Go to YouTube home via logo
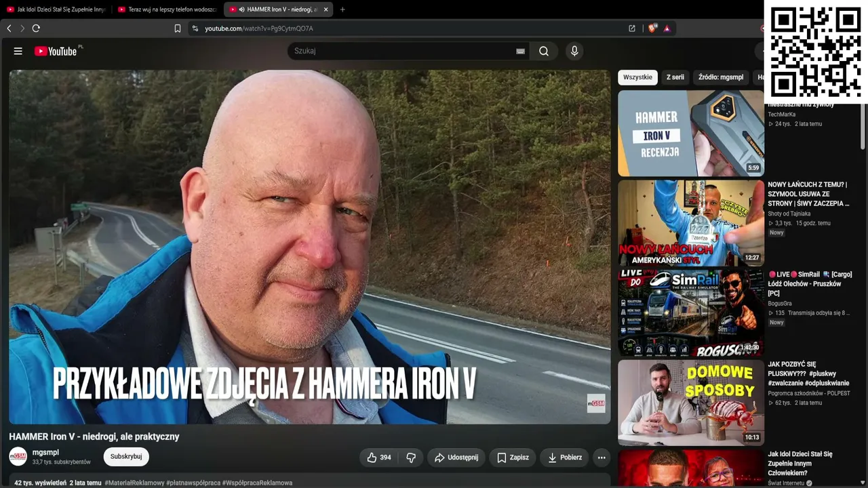Image resolution: width=868 pixels, height=488 pixels. tap(56, 51)
